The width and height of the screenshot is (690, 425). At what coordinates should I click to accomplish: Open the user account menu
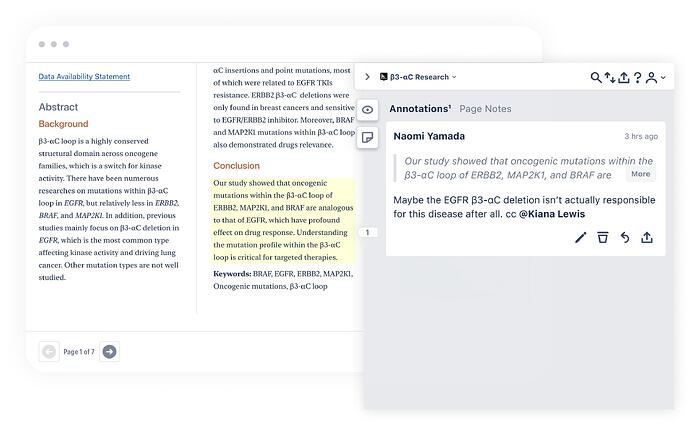pos(655,77)
